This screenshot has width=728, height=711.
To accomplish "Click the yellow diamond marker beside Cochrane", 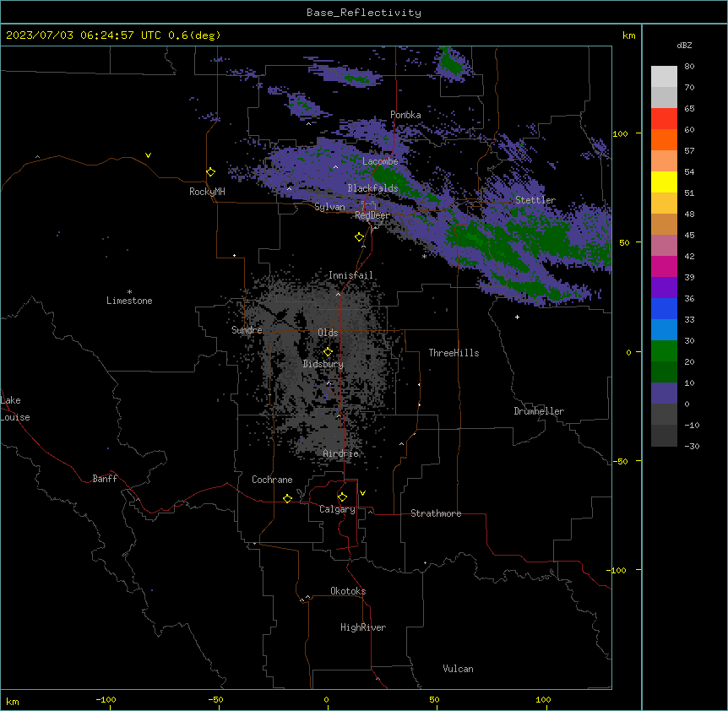I will tap(287, 498).
